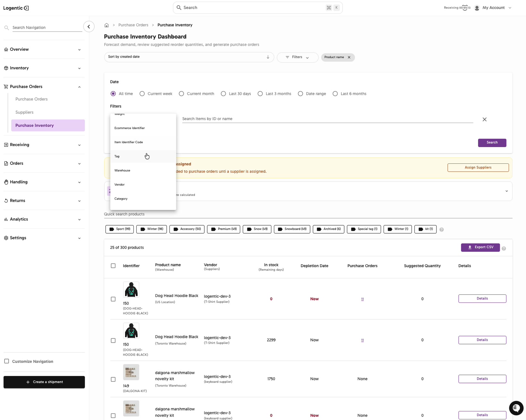Filter by Snowboard (49) tag chip

tap(292, 229)
